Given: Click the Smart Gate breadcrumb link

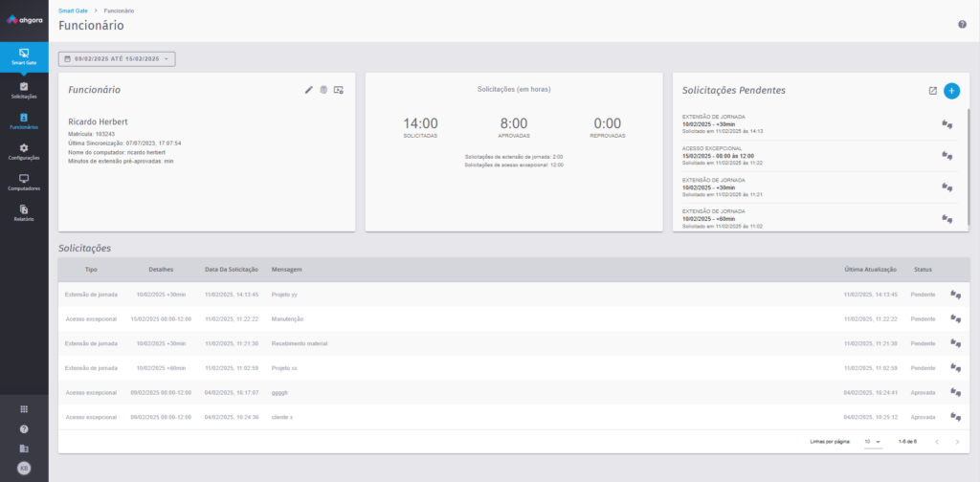Looking at the screenshot, I should pyautogui.click(x=72, y=10).
